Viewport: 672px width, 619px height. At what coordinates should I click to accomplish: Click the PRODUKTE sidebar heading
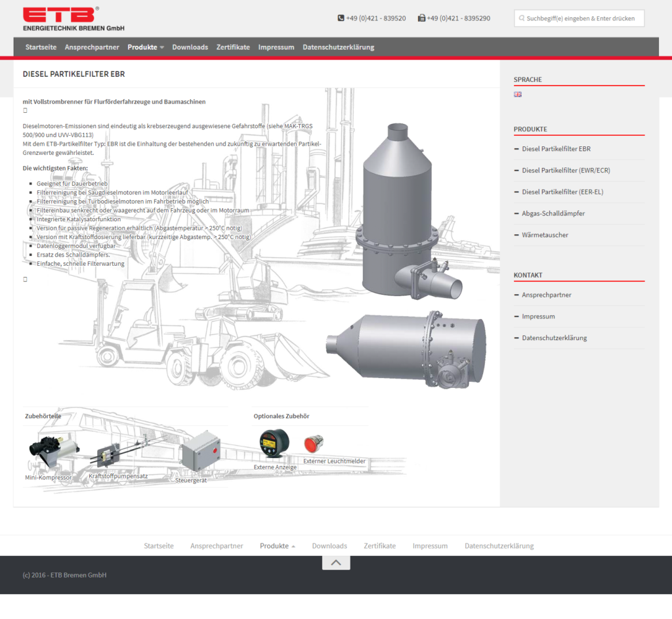[530, 129]
